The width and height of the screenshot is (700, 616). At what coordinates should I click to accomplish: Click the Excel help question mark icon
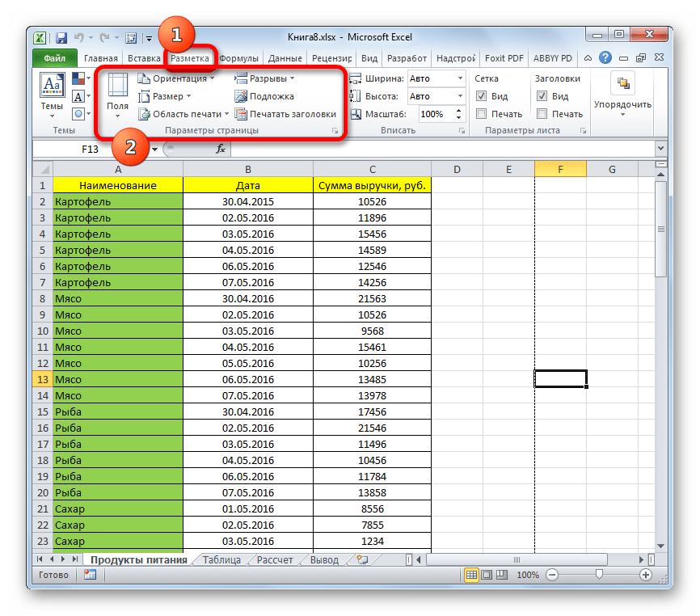[605, 57]
